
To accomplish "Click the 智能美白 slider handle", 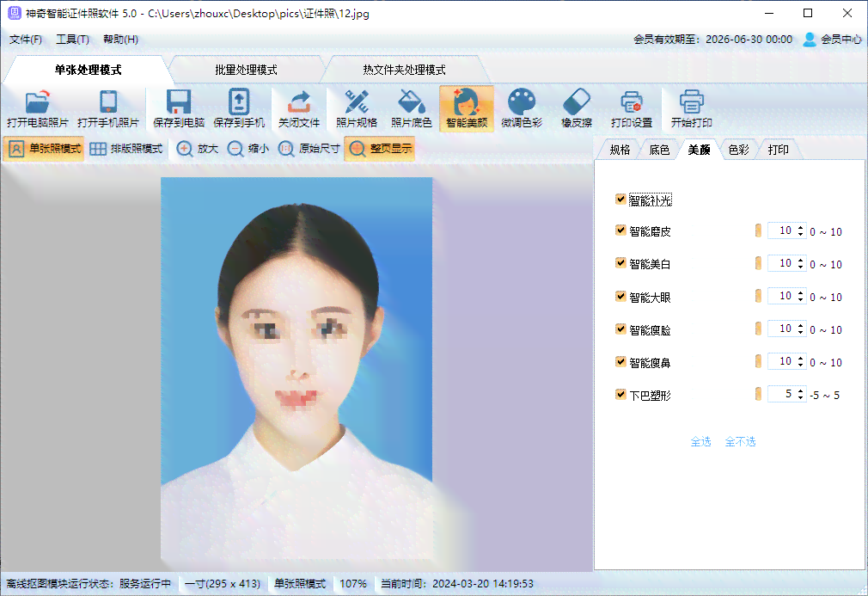I will point(758,264).
